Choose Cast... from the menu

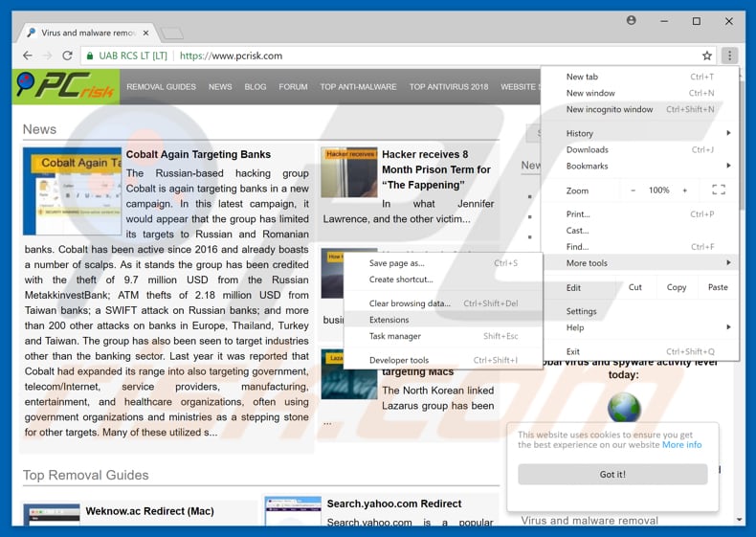pos(640,231)
